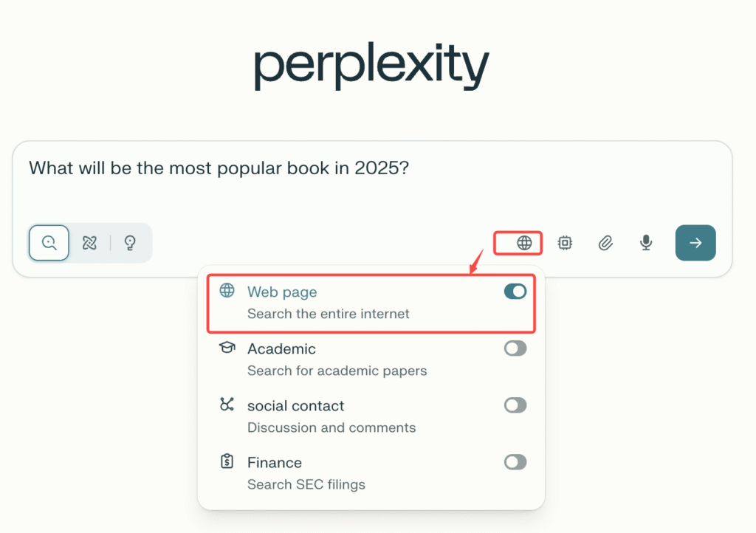
Task: Select the Search mode magnifier icon
Action: 49,243
